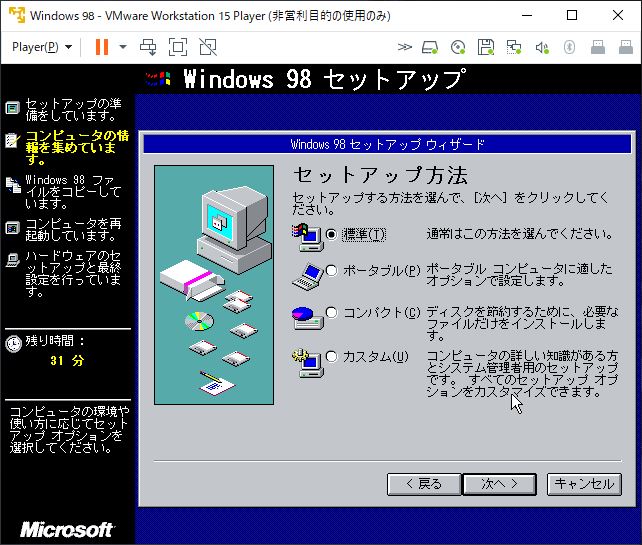Click the セットアップの準備 step icon

click(x=13, y=109)
